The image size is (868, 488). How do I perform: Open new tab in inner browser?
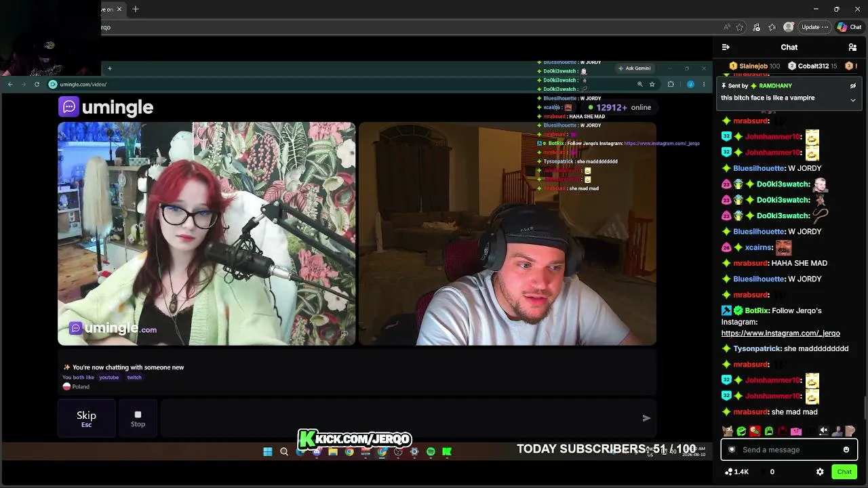110,68
